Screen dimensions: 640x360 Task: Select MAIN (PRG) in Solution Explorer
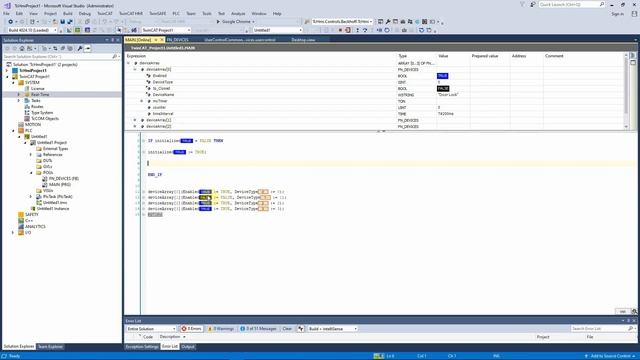(60, 184)
